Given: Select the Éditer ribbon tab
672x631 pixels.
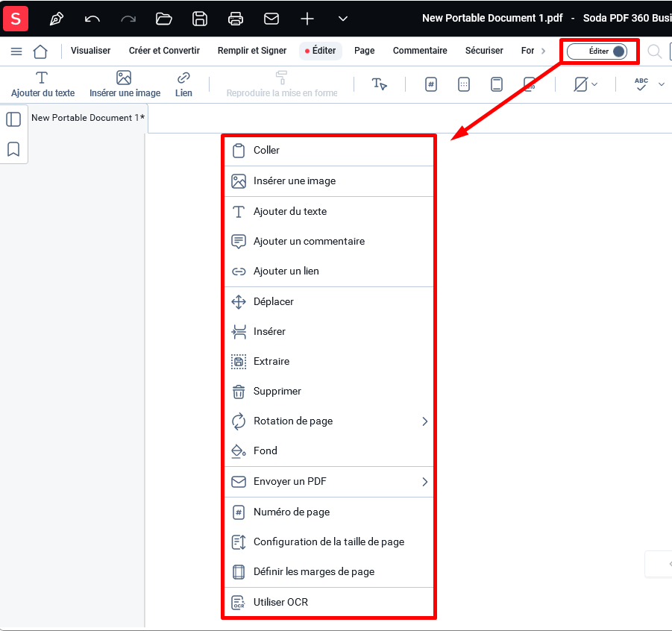Looking at the screenshot, I should (321, 51).
